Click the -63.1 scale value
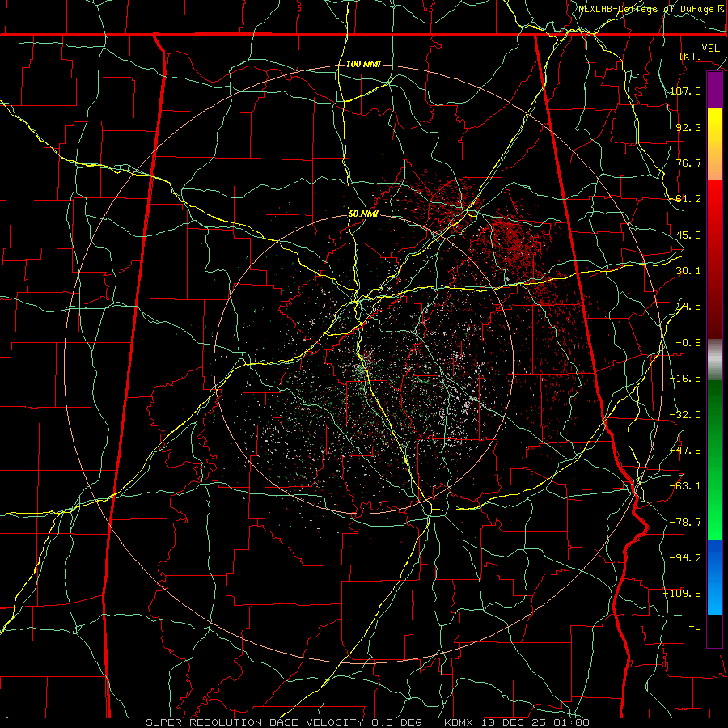The width and height of the screenshot is (728, 728). [685, 486]
